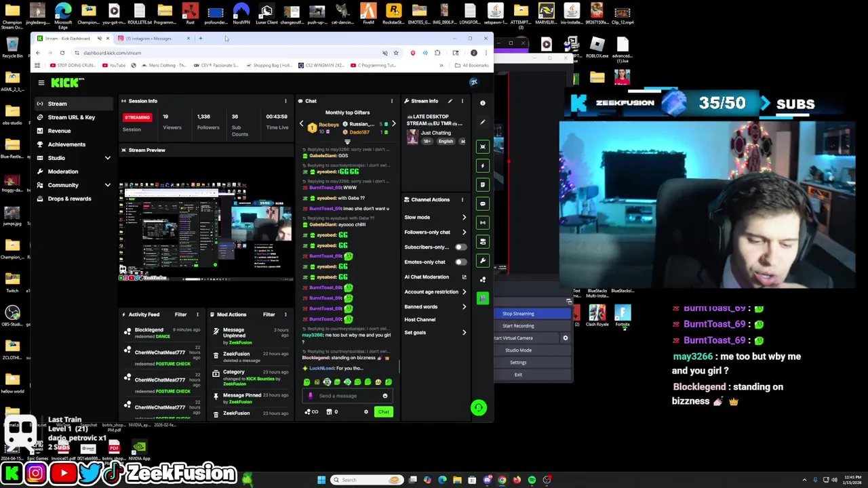Open the YouTube bookmark
This screenshot has height=488, width=868.
pos(114,66)
